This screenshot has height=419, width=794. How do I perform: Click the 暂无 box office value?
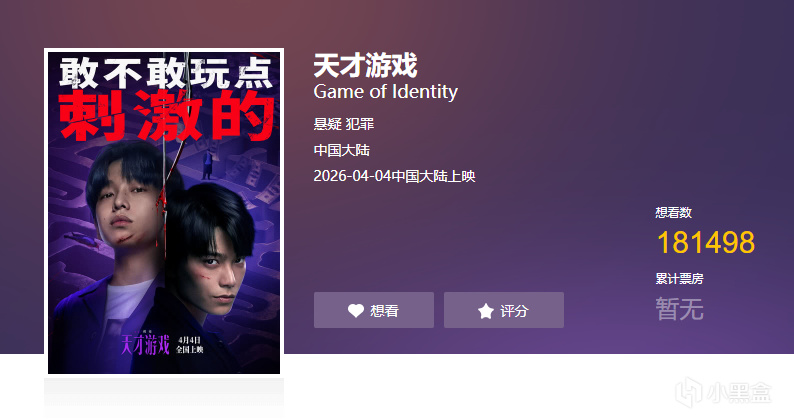point(680,309)
